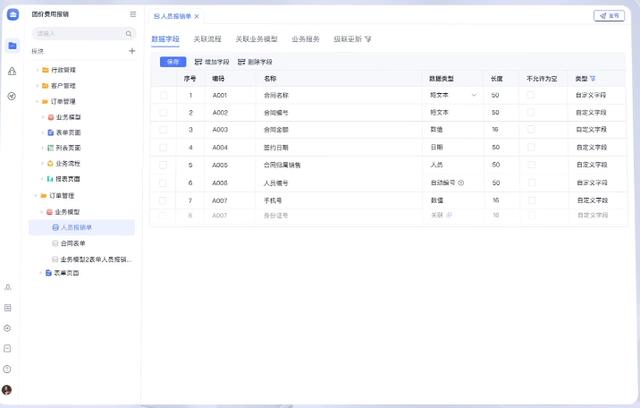Toggle 不允许为空 checkbox for 合同名称

tap(531, 95)
